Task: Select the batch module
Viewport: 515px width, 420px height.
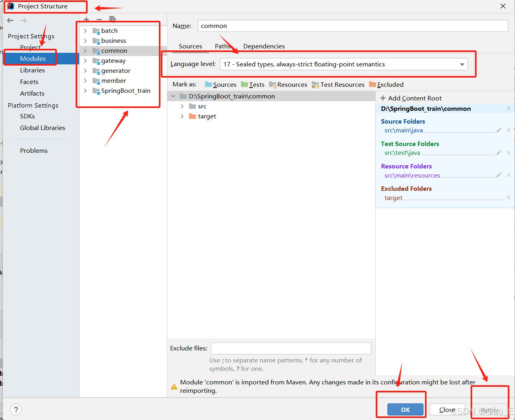Action: pos(109,30)
